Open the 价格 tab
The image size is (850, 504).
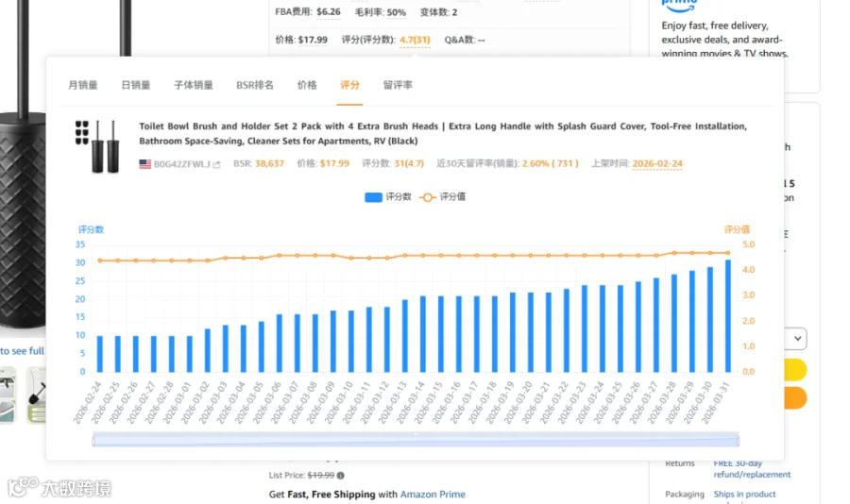coord(307,85)
